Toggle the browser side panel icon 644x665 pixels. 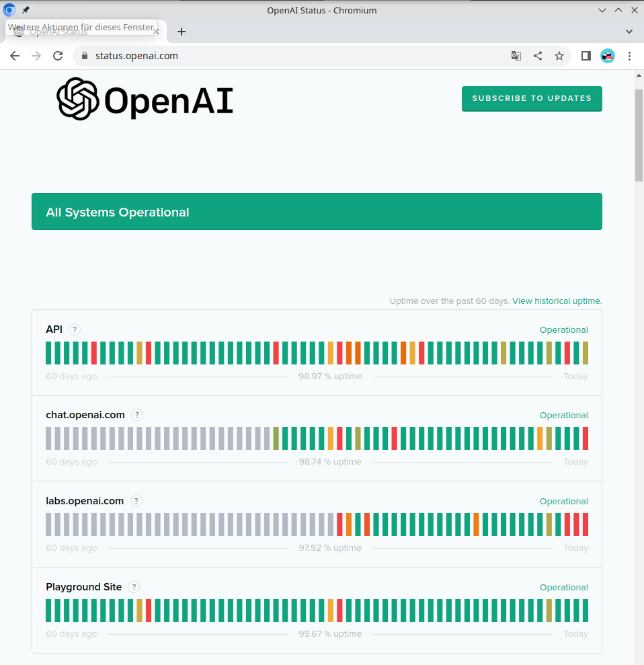pyautogui.click(x=586, y=56)
